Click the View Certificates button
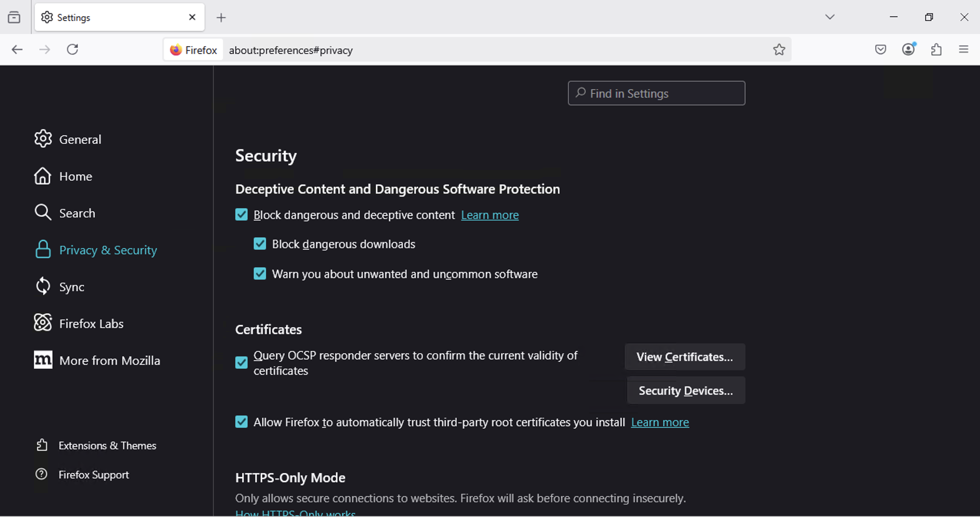 (684, 357)
